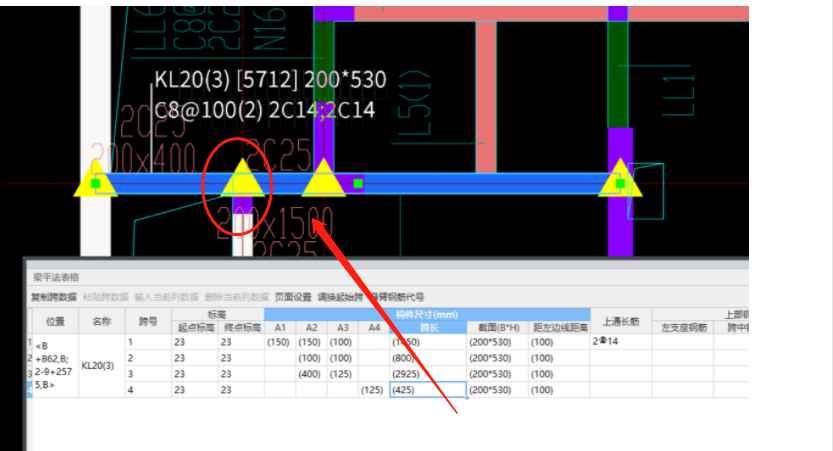Select span number 2 cell
The height and width of the screenshot is (451, 833).
[148, 358]
